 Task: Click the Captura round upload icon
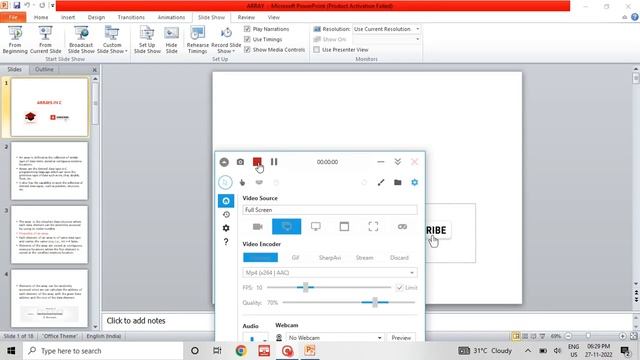pos(224,162)
